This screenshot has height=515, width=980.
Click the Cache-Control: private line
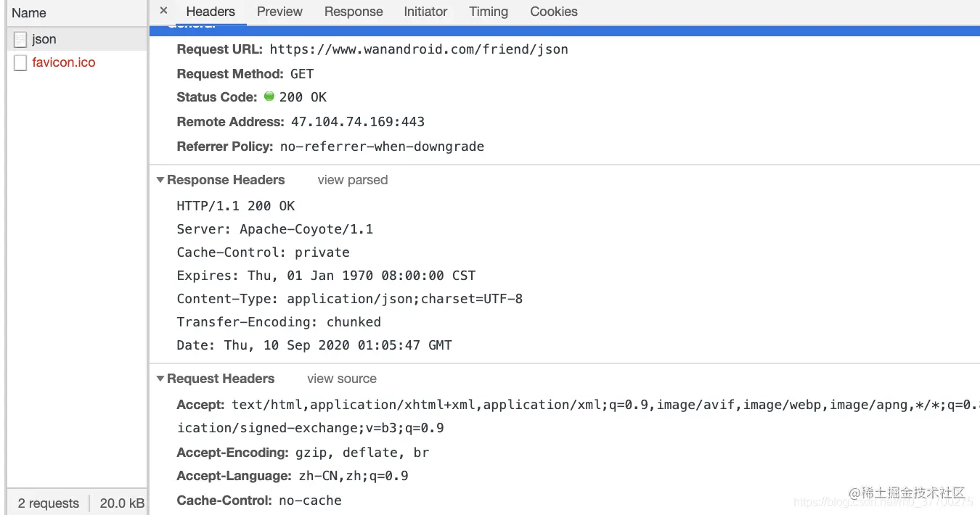[264, 252]
